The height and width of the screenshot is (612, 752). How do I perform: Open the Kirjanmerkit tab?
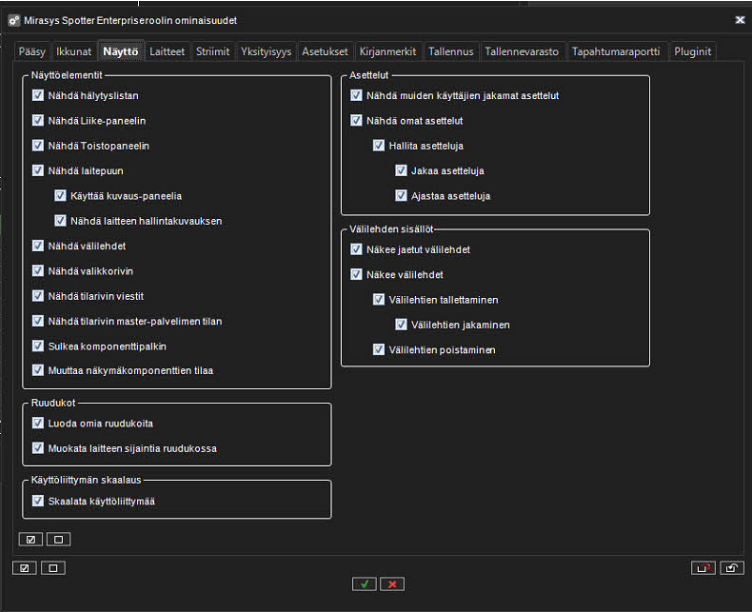pos(386,51)
